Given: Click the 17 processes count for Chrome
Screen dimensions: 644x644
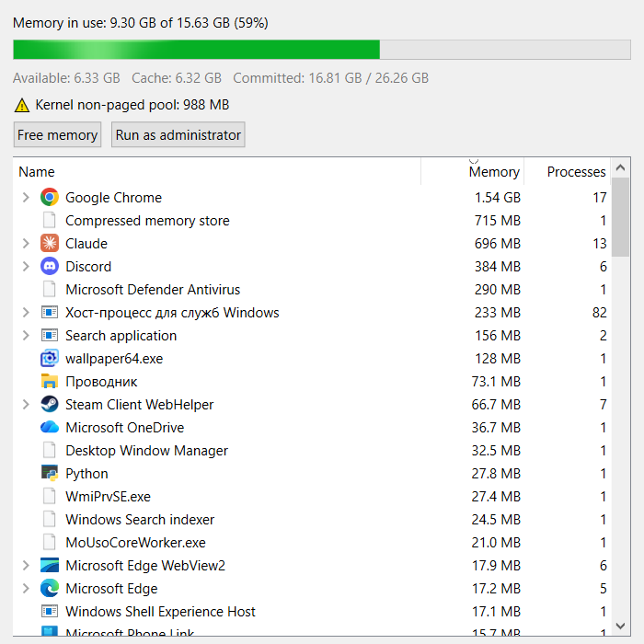Looking at the screenshot, I should 600,198.
